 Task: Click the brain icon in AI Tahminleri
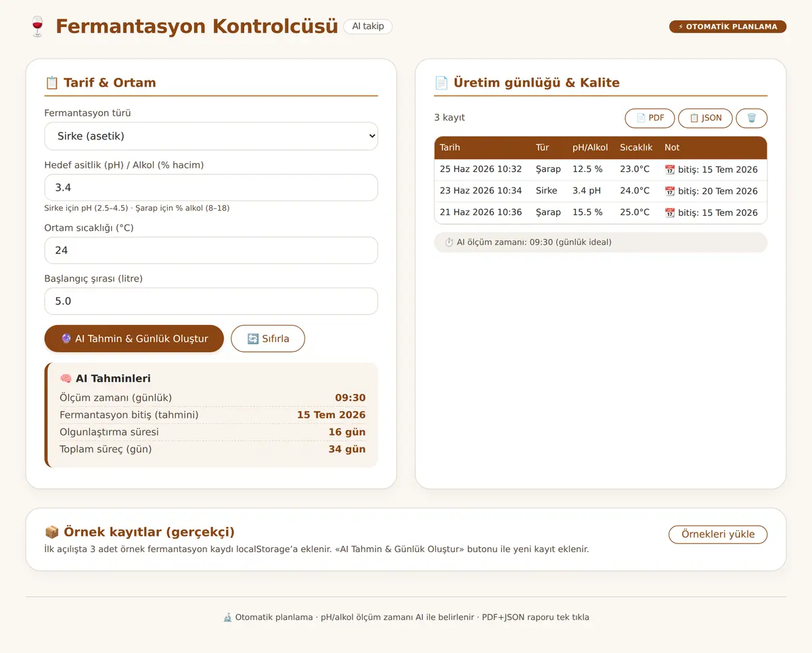pos(66,378)
